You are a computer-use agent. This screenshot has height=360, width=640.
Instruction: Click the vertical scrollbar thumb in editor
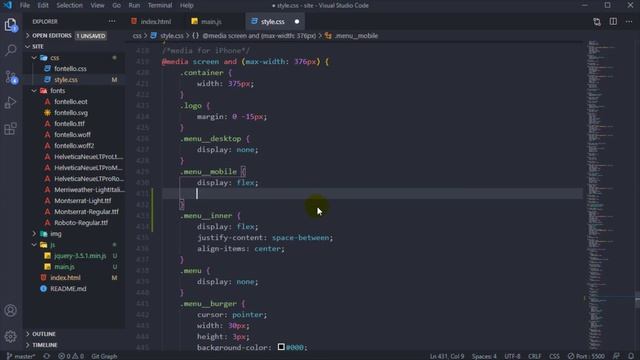[638, 300]
